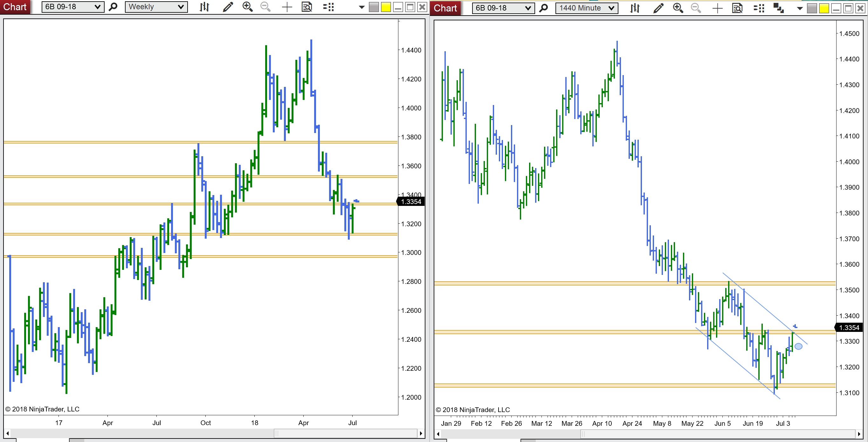This screenshot has height=442, width=868.
Task: Open the bar type selector in Weekly chart
Action: [204, 7]
